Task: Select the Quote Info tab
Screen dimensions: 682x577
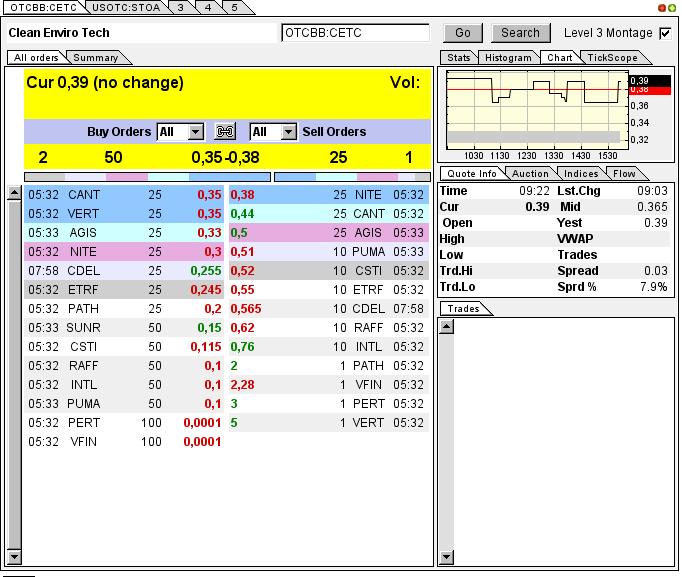Action: [472, 173]
